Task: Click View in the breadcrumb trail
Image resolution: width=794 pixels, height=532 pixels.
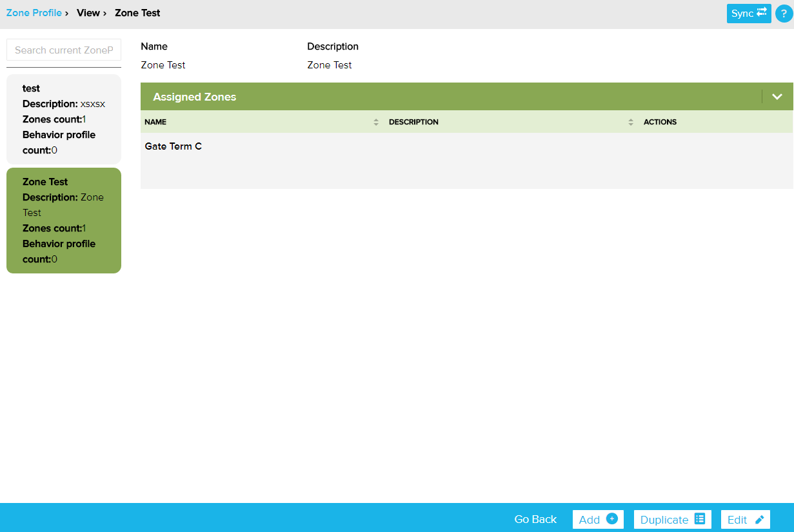Action: click(x=88, y=12)
